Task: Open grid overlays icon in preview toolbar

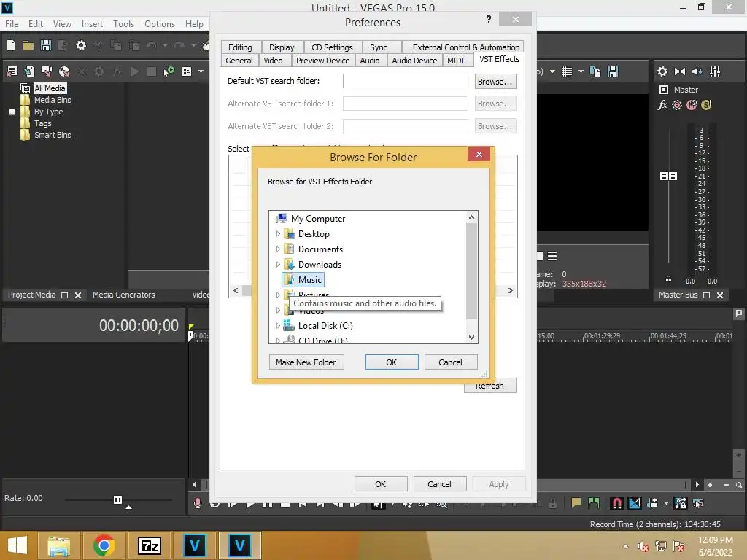Action: (566, 71)
